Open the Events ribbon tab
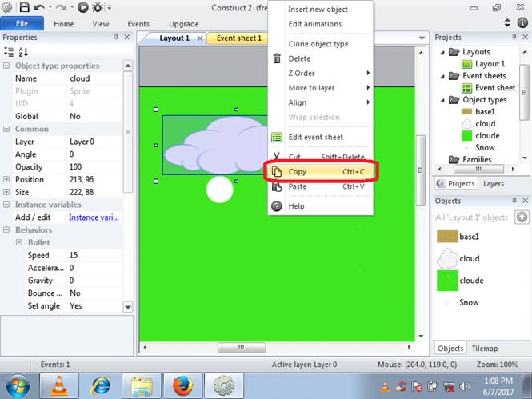 138,24
